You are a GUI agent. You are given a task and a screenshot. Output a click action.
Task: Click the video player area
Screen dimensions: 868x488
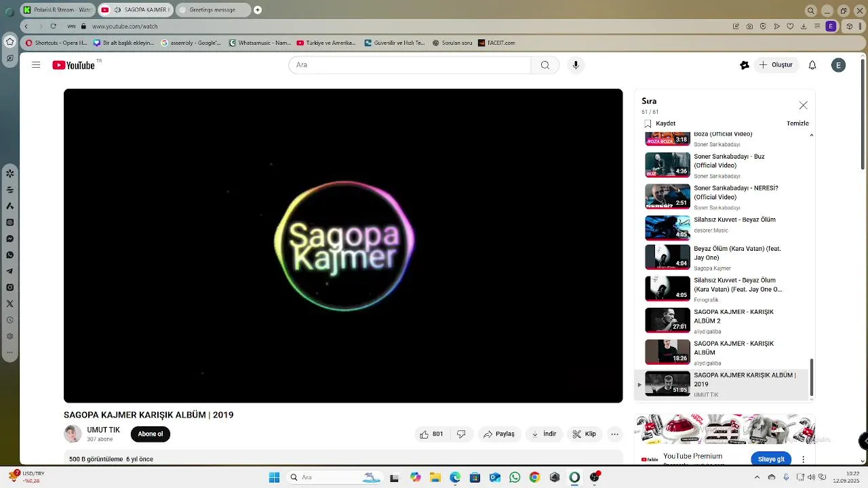tap(343, 245)
